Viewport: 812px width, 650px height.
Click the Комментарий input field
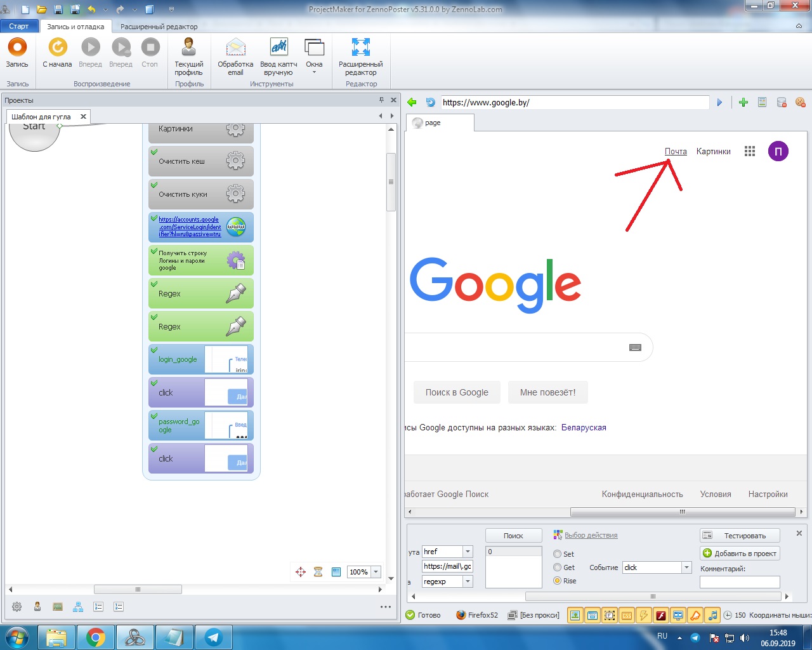(740, 582)
